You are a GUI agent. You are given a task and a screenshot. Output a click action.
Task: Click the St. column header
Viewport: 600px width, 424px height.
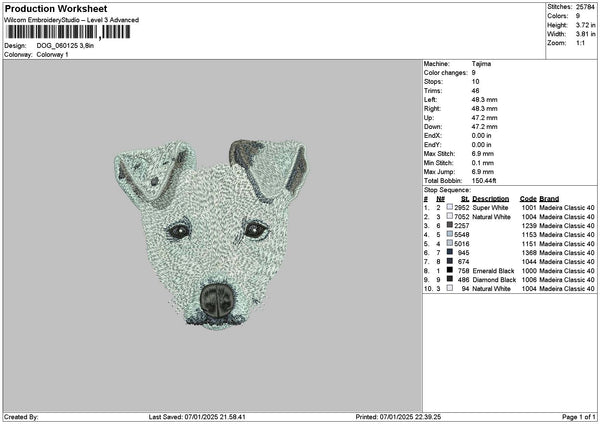465,198
